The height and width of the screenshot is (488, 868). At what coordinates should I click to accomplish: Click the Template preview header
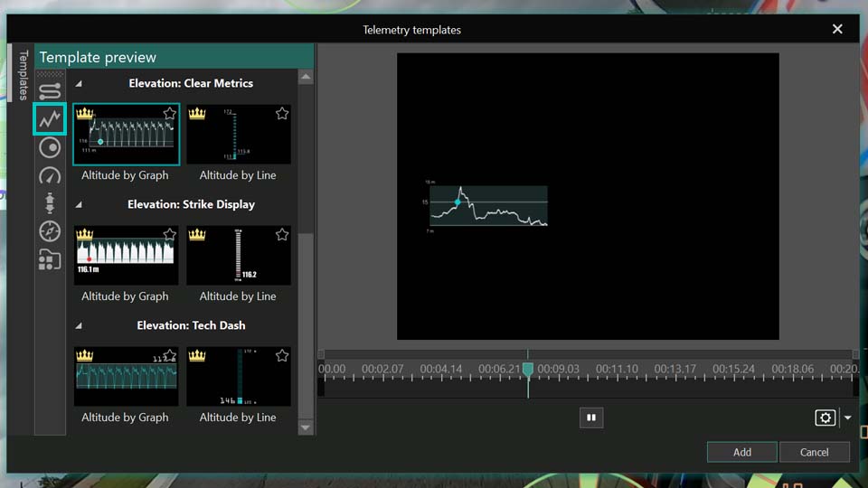pos(175,57)
